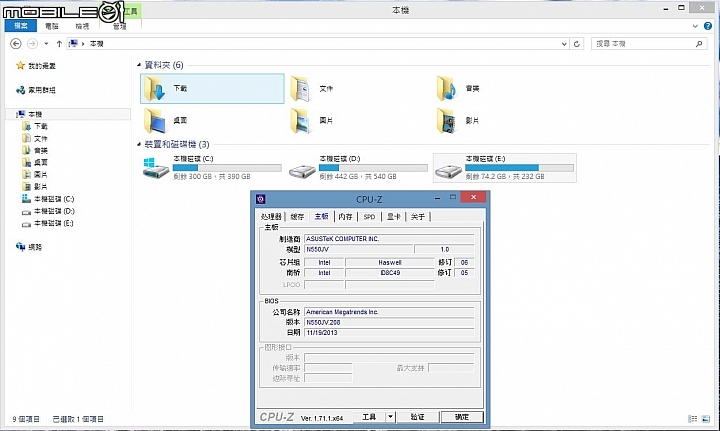This screenshot has height=431, width=720.
Task: Click the Back navigation arrow
Action: 16,44
